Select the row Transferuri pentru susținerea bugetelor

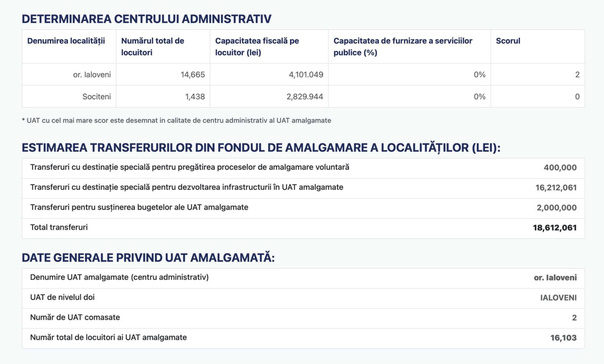pos(139,208)
